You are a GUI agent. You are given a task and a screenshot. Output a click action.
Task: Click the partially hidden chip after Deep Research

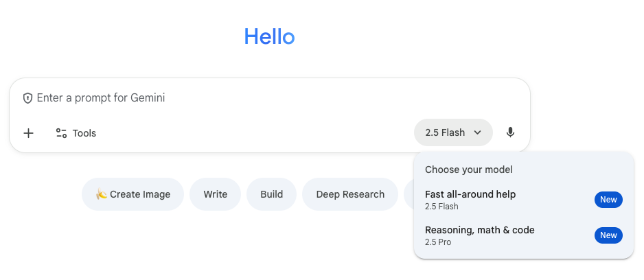click(409, 194)
